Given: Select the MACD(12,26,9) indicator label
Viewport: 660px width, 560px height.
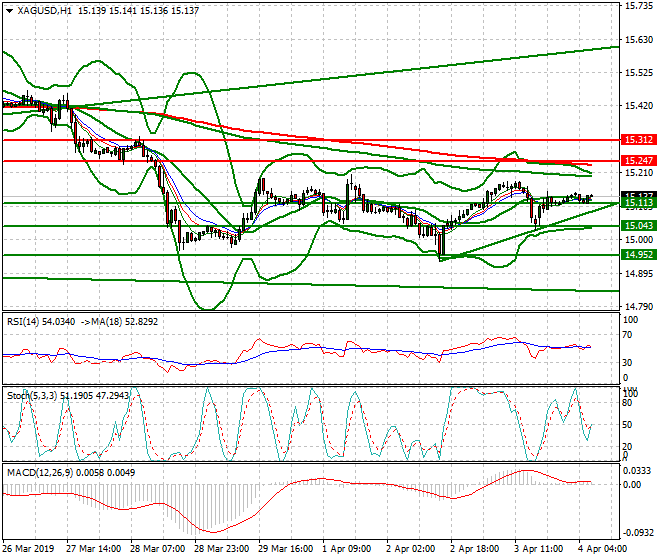Looking at the screenshot, I should (40, 473).
